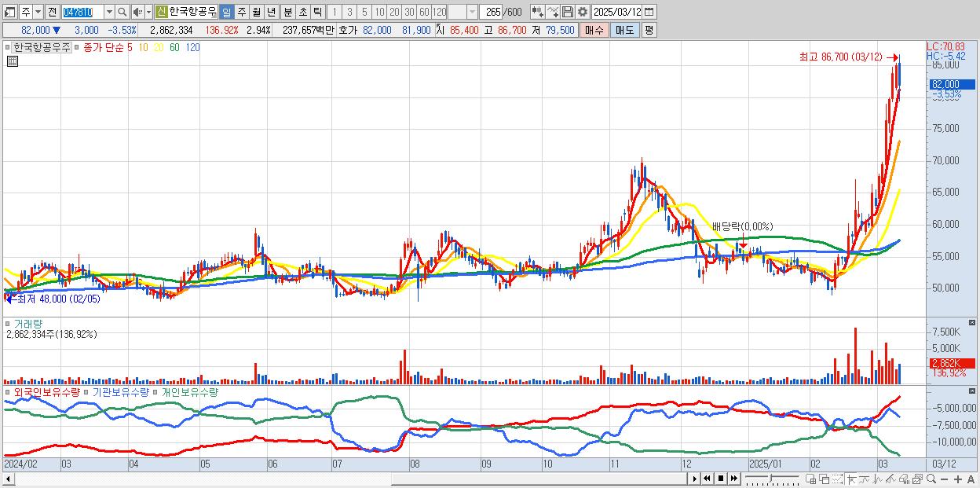
Task: Click the 'A' text tool icon at bottom
Action: (x=971, y=479)
